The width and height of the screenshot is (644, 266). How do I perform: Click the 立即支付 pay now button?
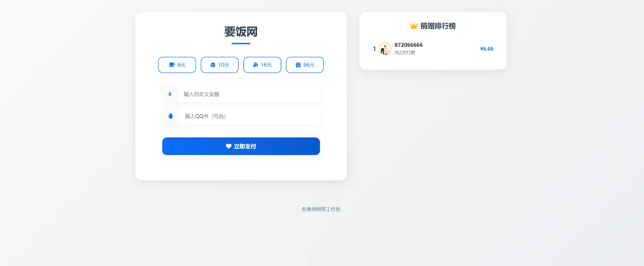pos(241,146)
